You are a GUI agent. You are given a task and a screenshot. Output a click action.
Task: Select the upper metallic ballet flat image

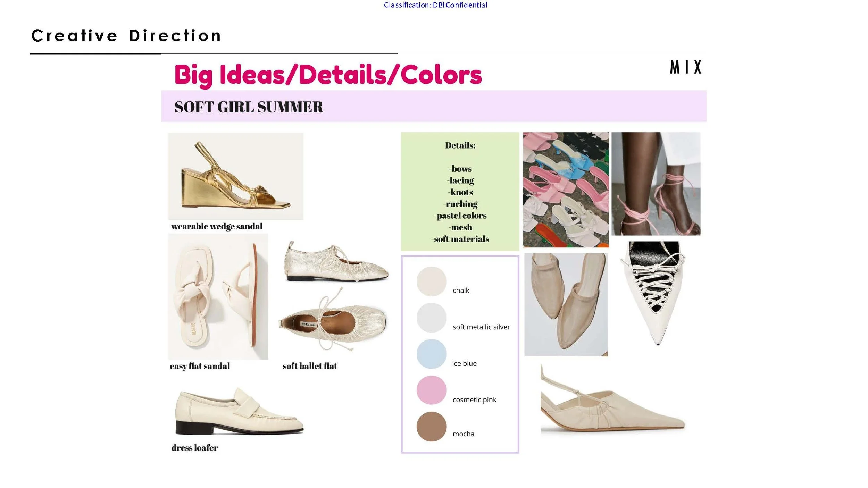coord(336,261)
